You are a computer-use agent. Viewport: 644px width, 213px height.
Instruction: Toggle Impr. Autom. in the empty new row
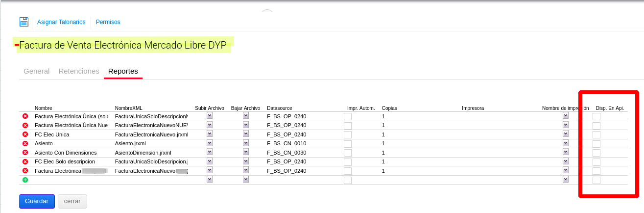[x=348, y=180]
